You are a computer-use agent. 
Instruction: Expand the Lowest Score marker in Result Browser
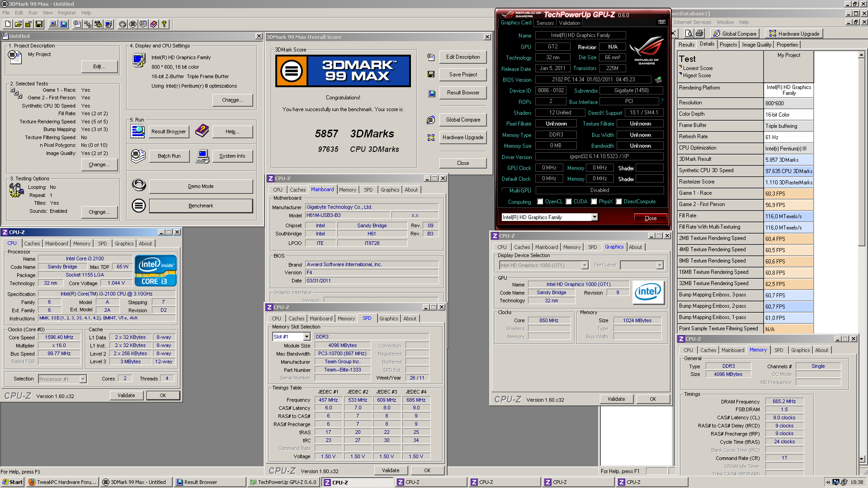pos(680,67)
